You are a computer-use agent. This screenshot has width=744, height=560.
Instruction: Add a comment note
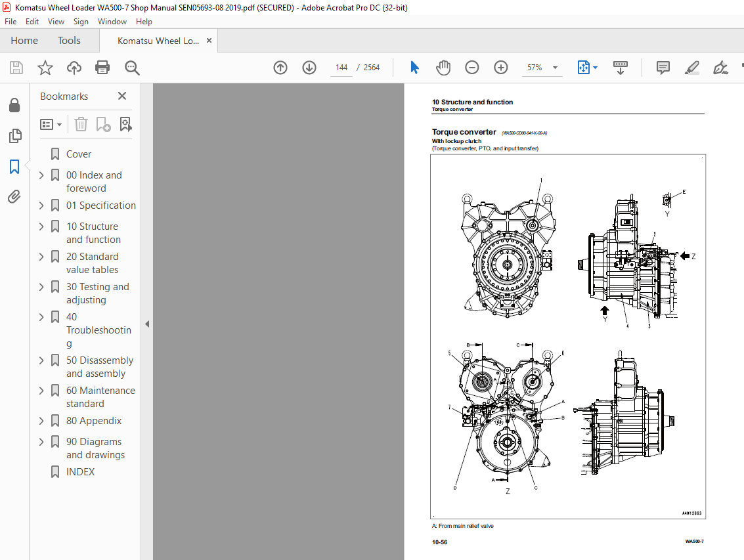tap(663, 68)
